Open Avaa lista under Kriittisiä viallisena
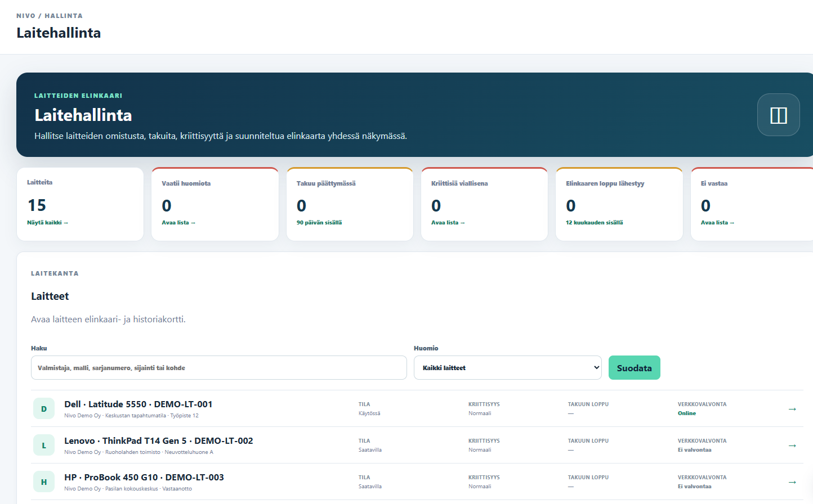 [448, 223]
